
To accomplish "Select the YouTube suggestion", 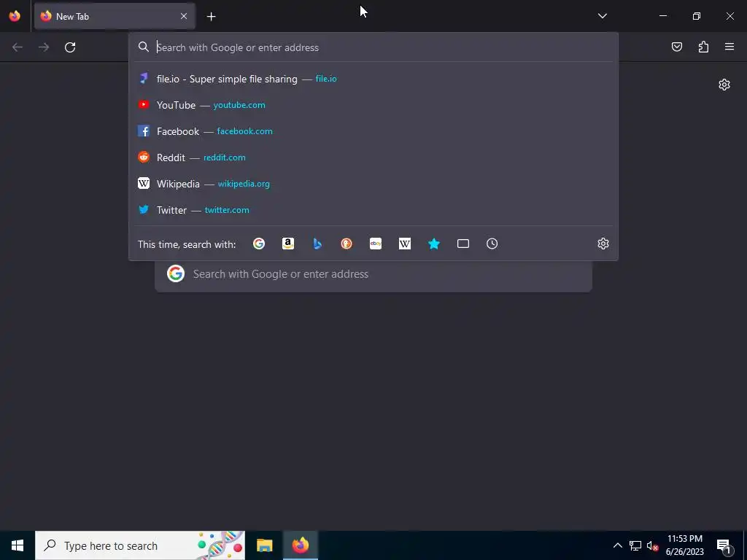I will [x=373, y=105].
